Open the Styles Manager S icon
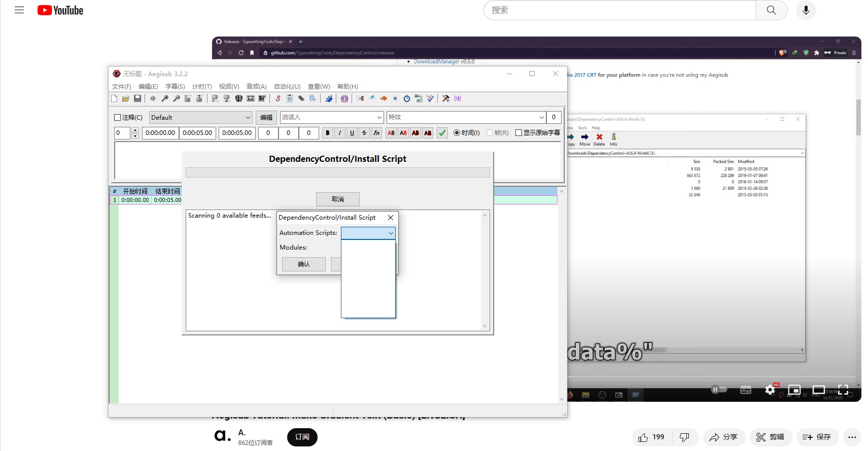The image size is (868, 451). pos(278,98)
